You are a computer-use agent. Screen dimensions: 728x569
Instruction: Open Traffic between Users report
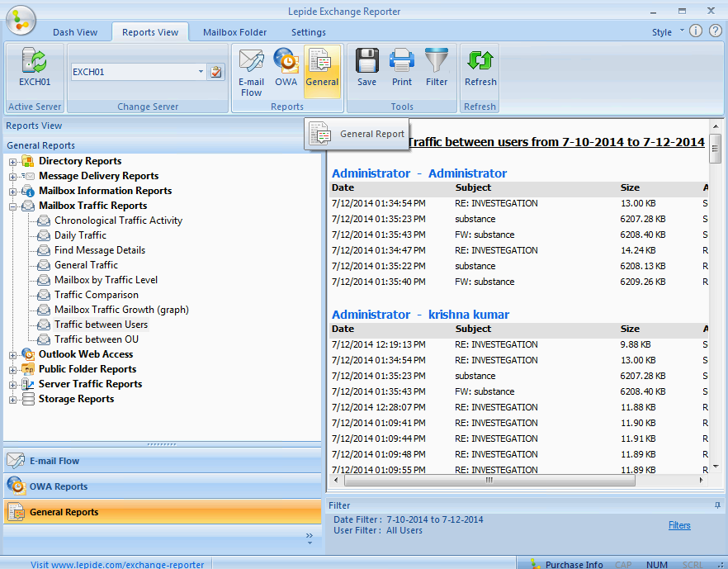coord(102,325)
